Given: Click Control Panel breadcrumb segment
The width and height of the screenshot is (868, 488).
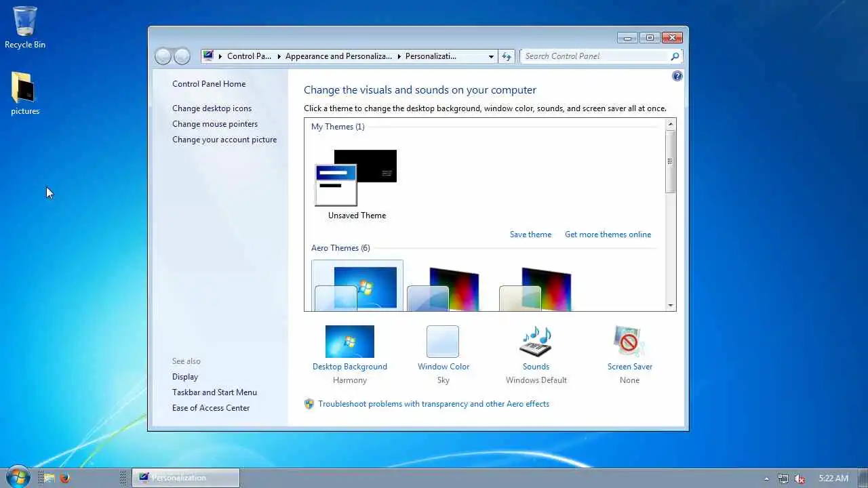Looking at the screenshot, I should [249, 56].
